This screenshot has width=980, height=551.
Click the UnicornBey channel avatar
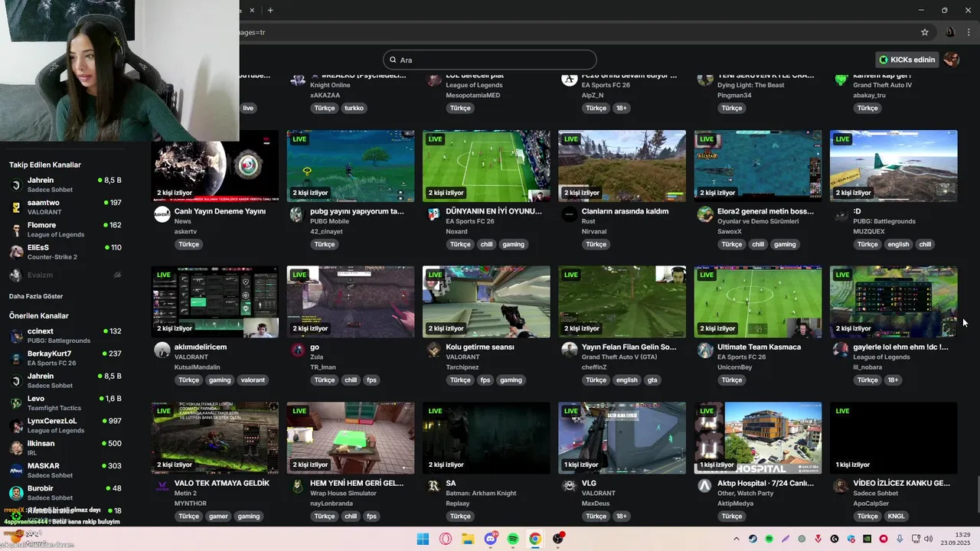pos(705,350)
